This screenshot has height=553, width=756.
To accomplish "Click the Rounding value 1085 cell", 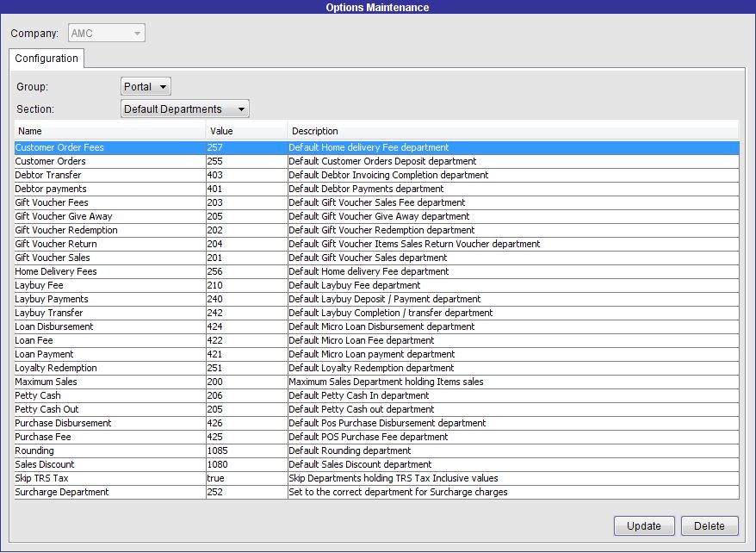I will (x=245, y=450).
